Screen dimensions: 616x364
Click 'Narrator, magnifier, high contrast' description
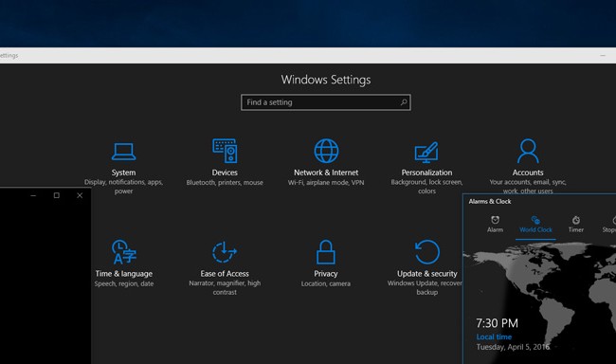[x=225, y=287]
